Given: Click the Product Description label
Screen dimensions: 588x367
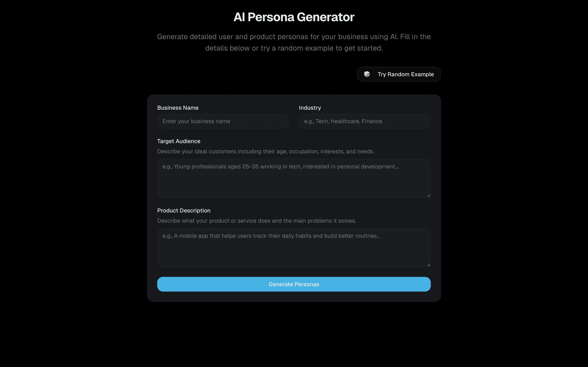Looking at the screenshot, I should click(184, 210).
